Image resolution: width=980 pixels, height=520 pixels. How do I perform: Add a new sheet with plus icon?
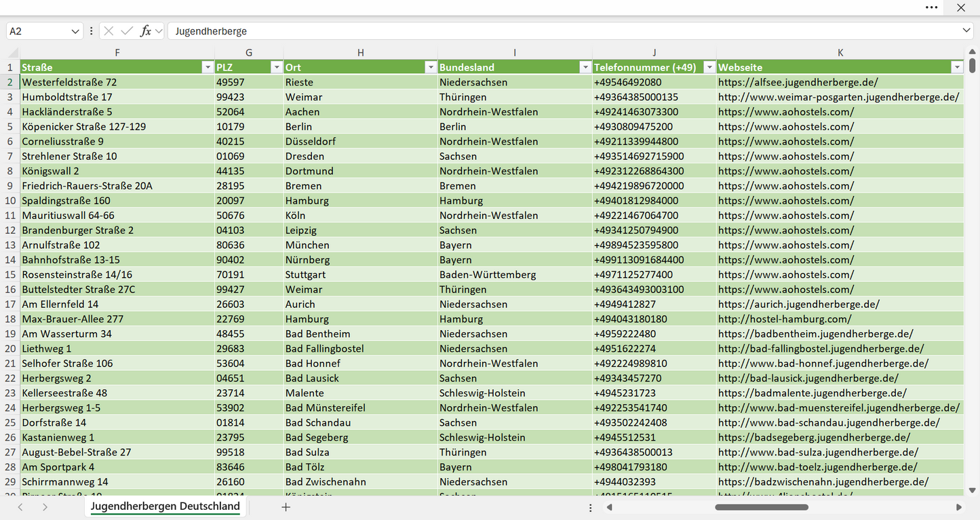(286, 506)
